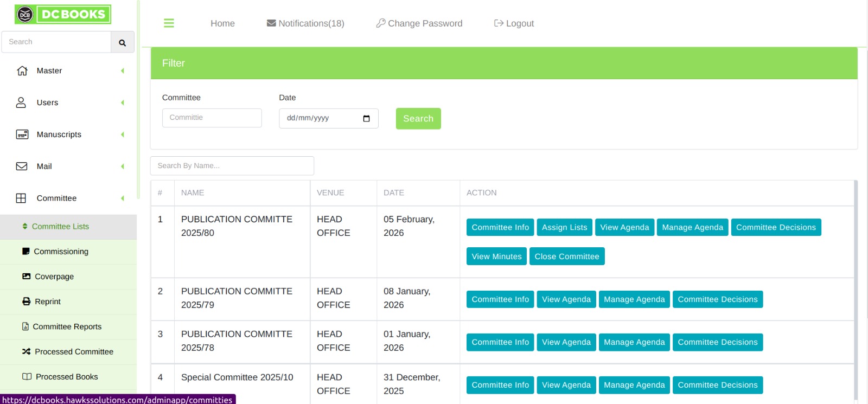Image resolution: width=868 pixels, height=404 pixels.
Task: Expand the Manuscripts submenu arrow
Action: tap(123, 134)
